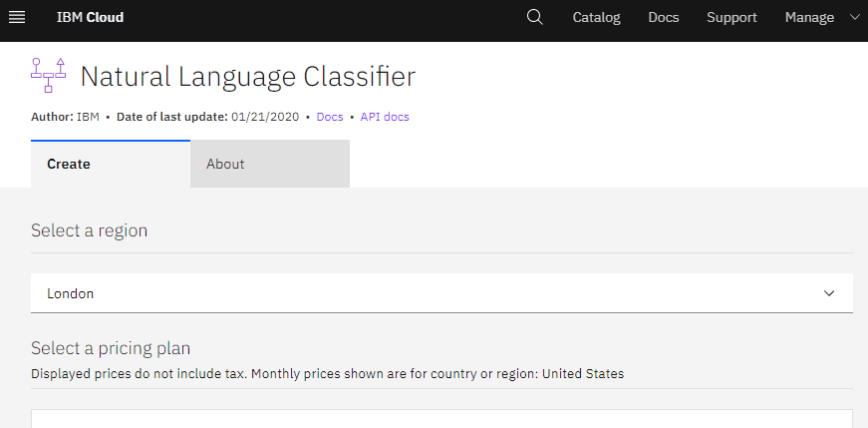The image size is (868, 428).
Task: Expand the chevron beside Manage
Action: [854, 17]
